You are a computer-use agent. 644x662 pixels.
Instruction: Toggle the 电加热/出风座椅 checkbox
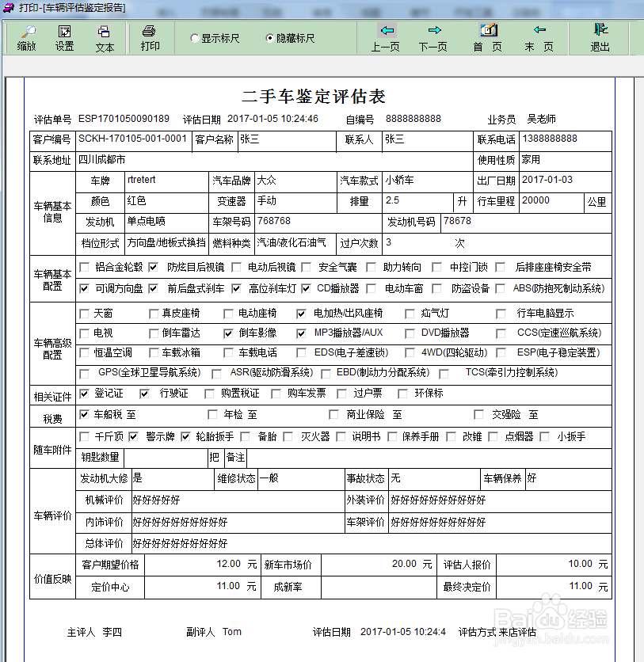pyautogui.click(x=301, y=314)
